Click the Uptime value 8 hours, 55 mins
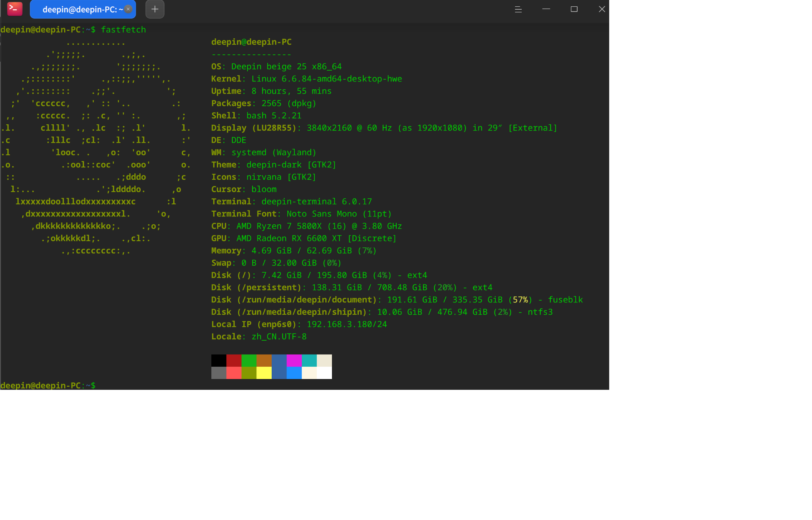The height and width of the screenshot is (520, 812). (x=291, y=91)
